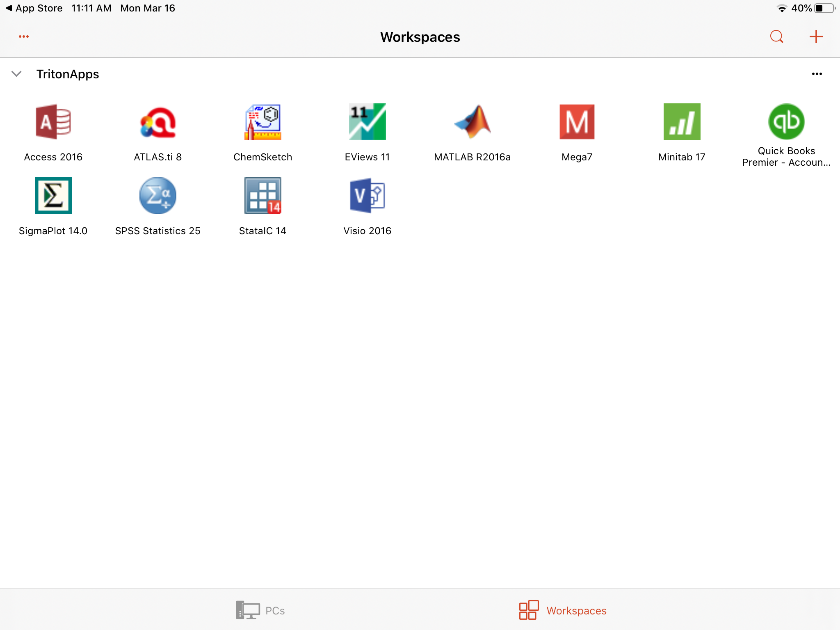This screenshot has width=840, height=630.
Task: Switch to the PCs tab
Action: click(261, 610)
